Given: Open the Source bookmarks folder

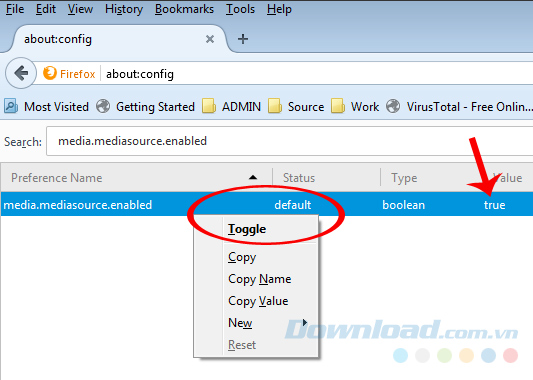Looking at the screenshot, I should click(x=296, y=107).
